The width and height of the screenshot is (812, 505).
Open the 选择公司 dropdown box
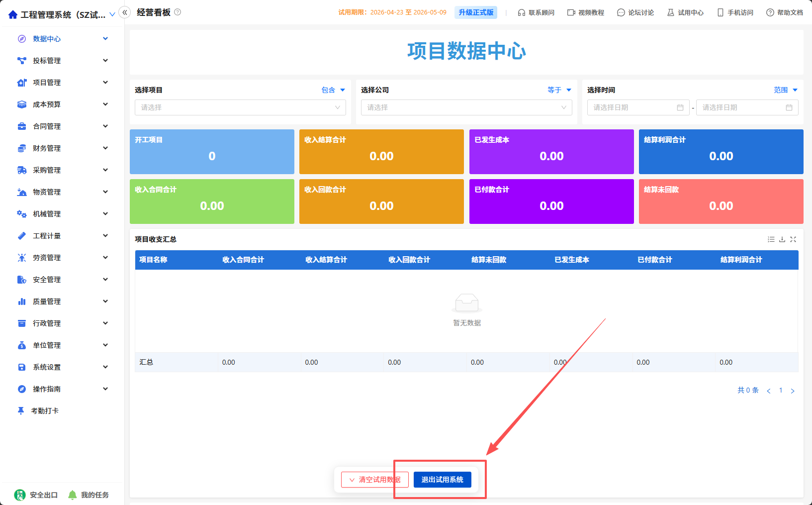tap(466, 107)
